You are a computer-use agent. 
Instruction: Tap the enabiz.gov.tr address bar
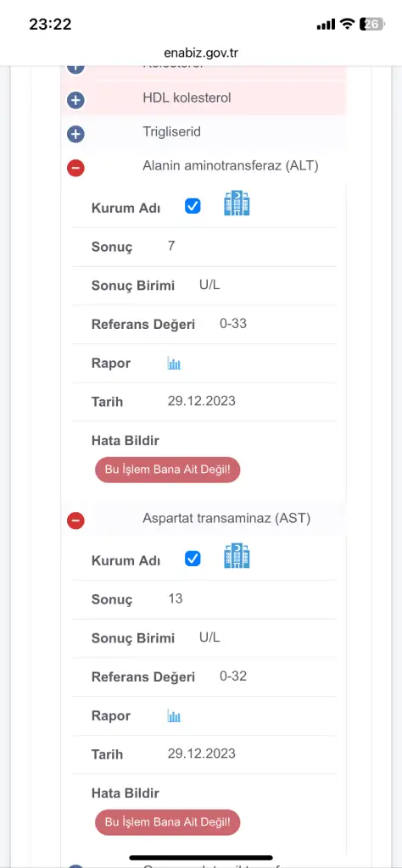[201, 53]
